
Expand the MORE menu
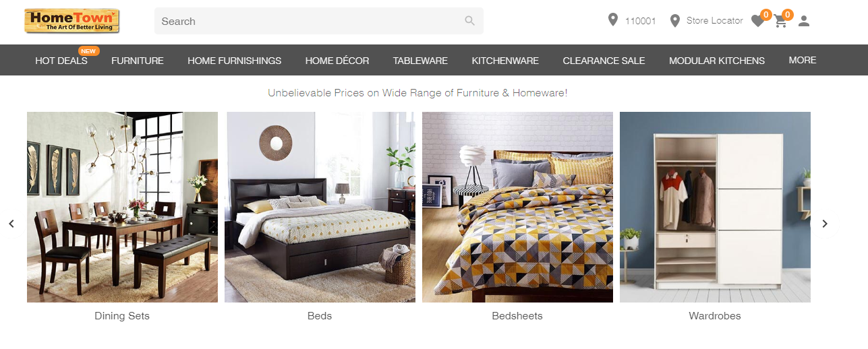click(x=803, y=60)
